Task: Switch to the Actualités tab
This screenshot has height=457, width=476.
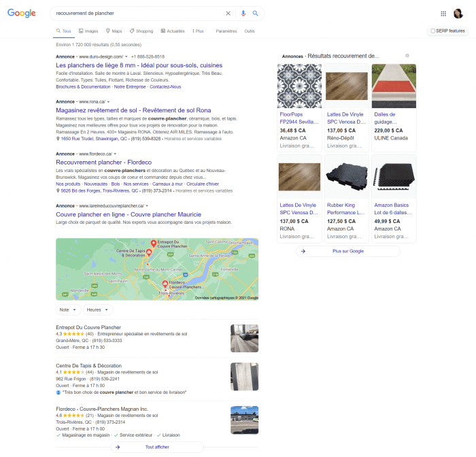Action: 173,31
